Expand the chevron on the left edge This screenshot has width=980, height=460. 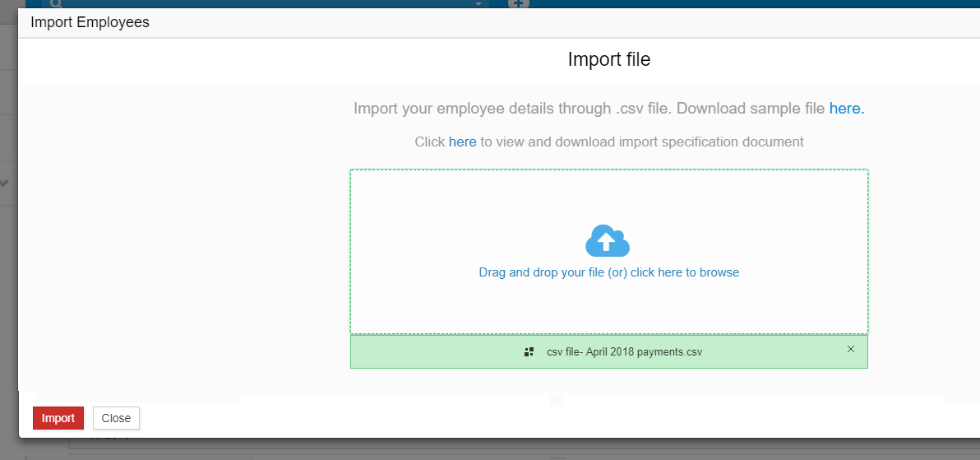coord(4,183)
